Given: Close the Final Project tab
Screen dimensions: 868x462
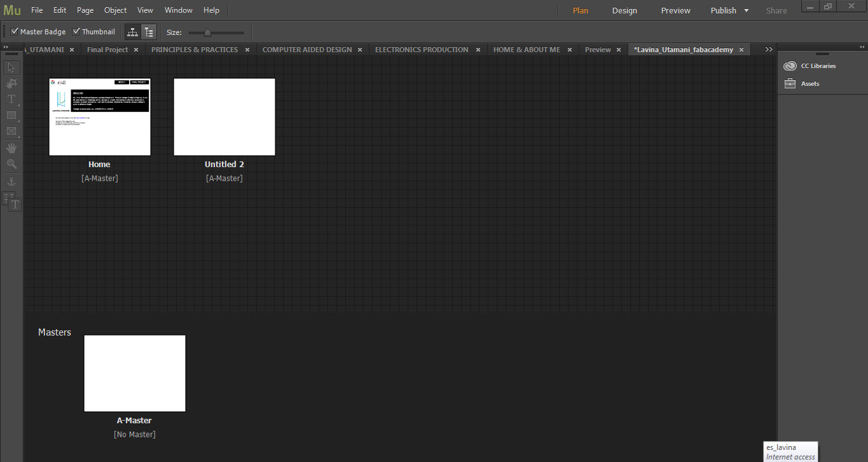Looking at the screenshot, I should [x=136, y=50].
